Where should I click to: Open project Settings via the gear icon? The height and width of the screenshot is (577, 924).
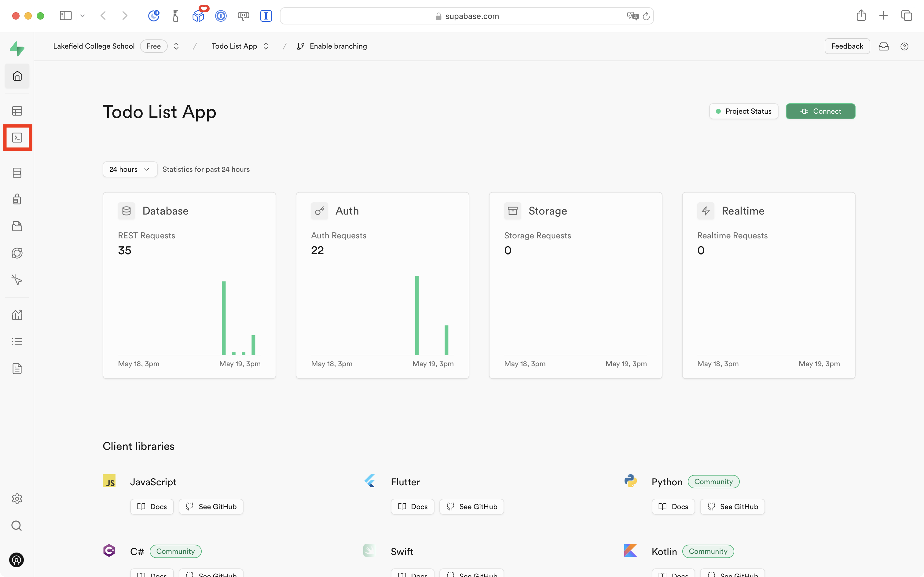pos(17,499)
